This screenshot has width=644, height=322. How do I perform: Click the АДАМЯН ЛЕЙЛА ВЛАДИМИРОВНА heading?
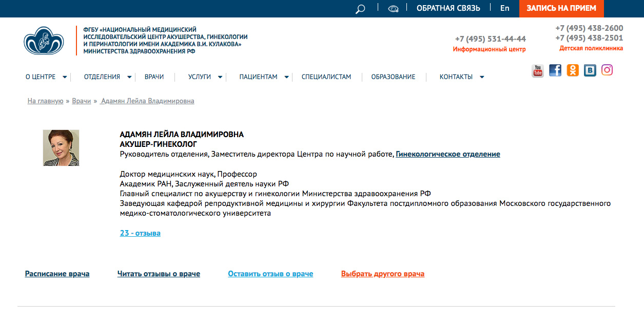[182, 135]
